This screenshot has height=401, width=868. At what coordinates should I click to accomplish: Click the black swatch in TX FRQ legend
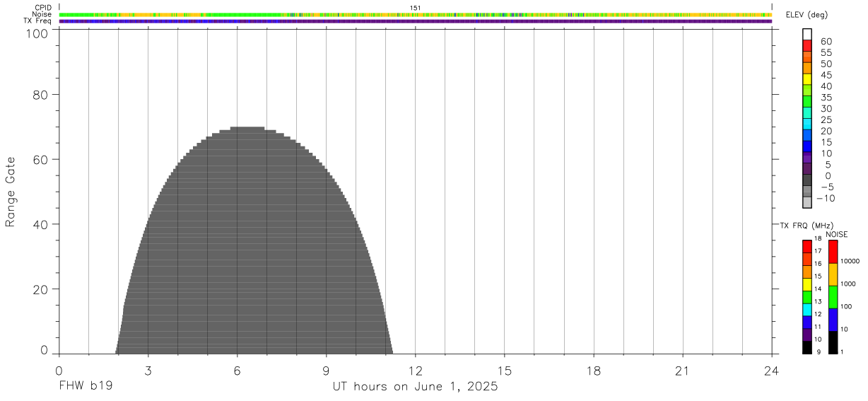point(807,347)
